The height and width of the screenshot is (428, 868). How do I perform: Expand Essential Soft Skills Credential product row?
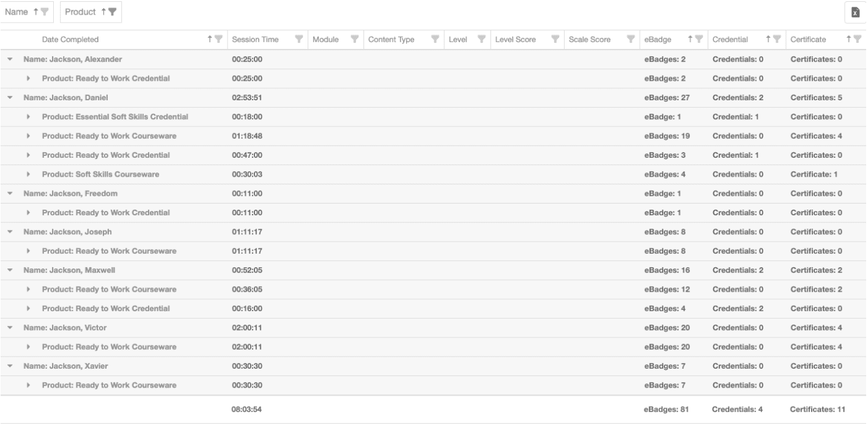click(x=29, y=117)
